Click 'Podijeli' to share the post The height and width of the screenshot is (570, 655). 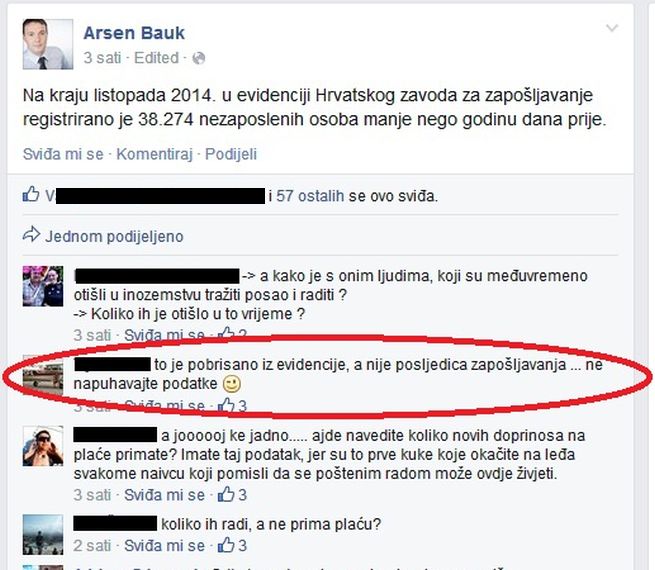point(231,154)
